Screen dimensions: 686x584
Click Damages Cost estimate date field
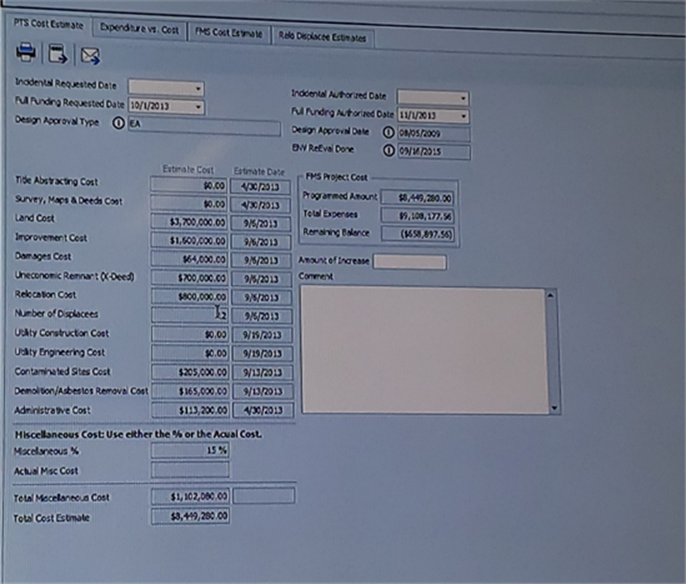[261, 260]
